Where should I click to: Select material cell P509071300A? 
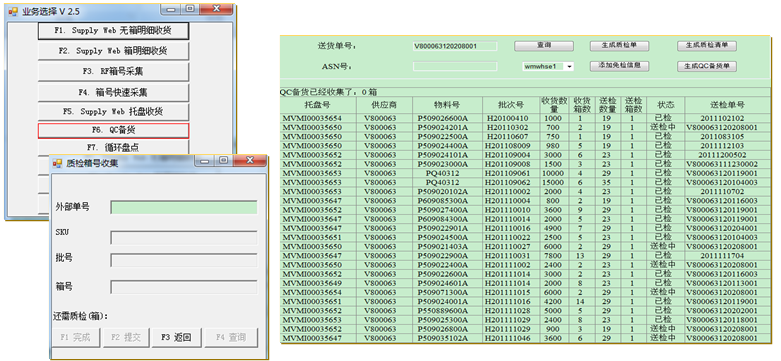[x=443, y=292]
